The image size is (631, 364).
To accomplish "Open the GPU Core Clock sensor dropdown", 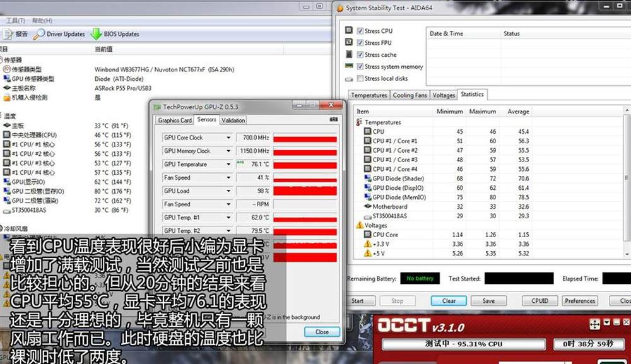I will 228,138.
